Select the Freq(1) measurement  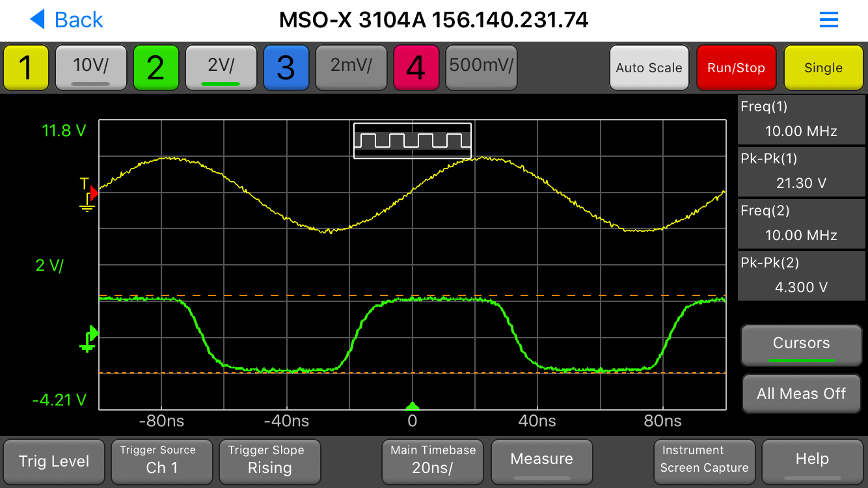(x=801, y=119)
